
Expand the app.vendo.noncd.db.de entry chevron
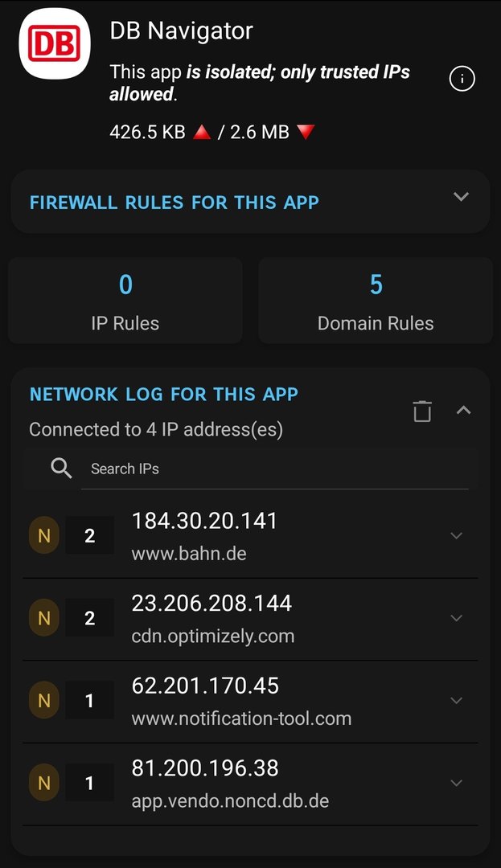coord(456,783)
